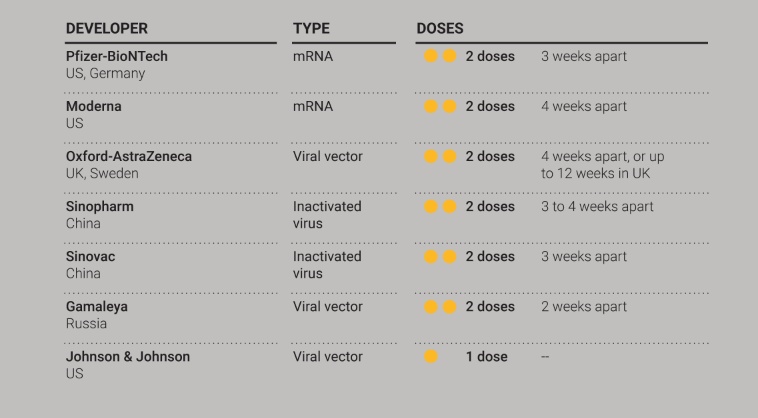Select the Moderna developer name

click(94, 106)
